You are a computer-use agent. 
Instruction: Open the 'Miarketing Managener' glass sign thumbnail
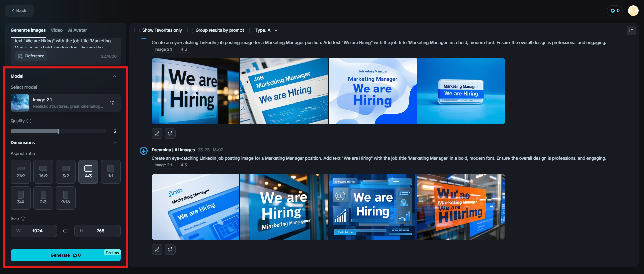coord(284,207)
